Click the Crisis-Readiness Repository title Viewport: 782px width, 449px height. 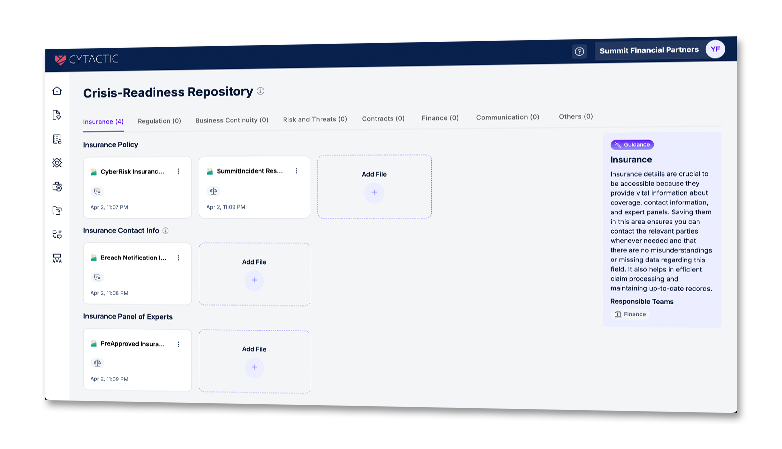pyautogui.click(x=168, y=92)
